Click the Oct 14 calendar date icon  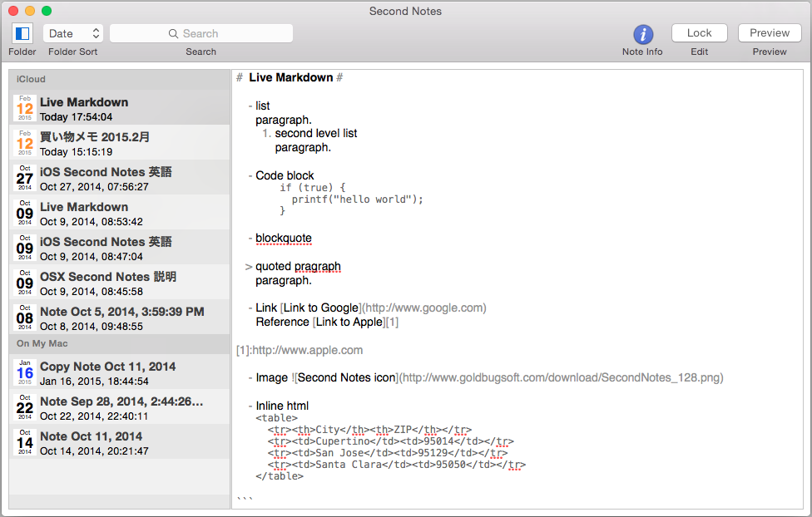(25, 442)
